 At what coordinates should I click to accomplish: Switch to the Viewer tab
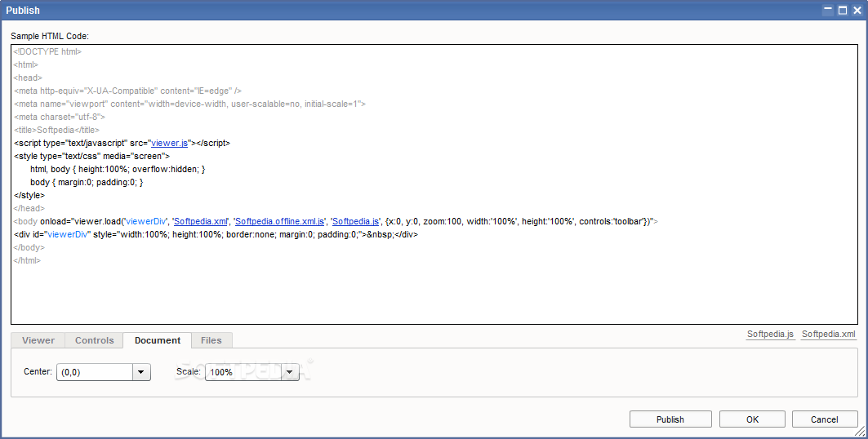tap(38, 340)
